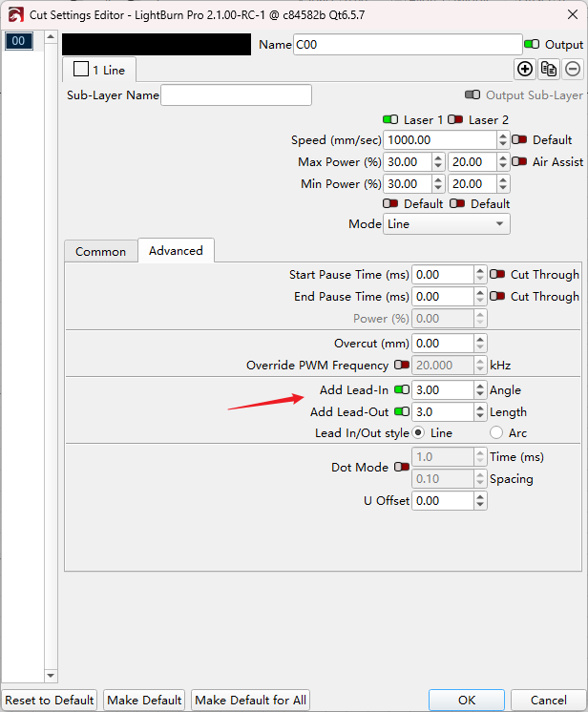Select the Advanced tab

coord(176,250)
